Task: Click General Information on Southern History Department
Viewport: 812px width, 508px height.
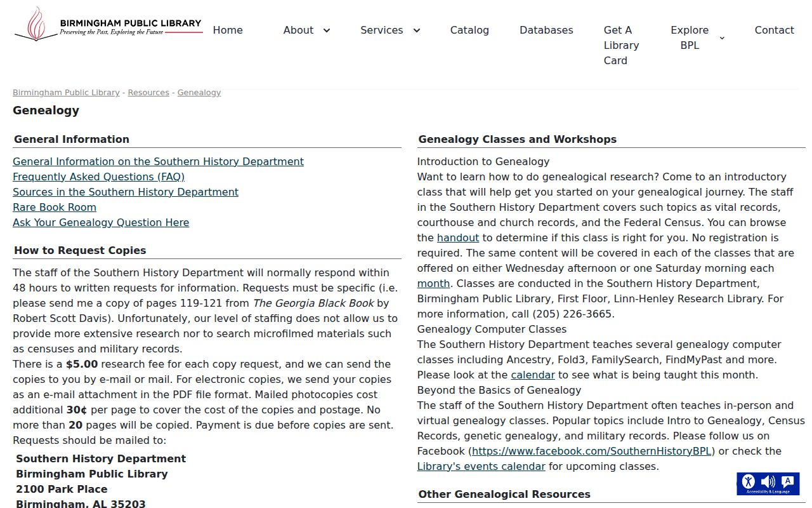Action: (x=158, y=161)
